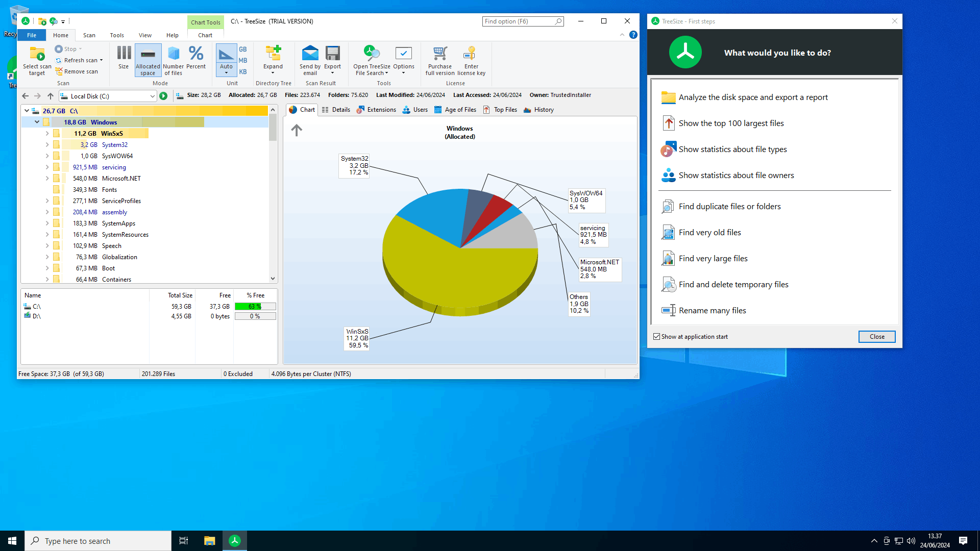This screenshot has width=980, height=551.
Task: Go back with the navigation arrow
Action: [25, 96]
